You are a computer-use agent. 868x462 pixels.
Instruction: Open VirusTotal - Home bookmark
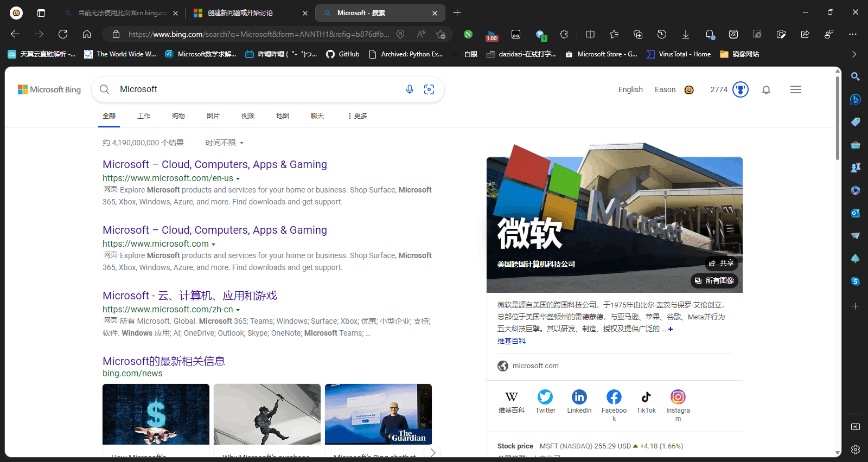(x=679, y=54)
